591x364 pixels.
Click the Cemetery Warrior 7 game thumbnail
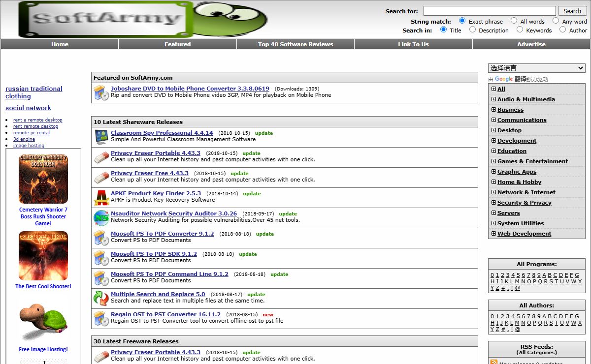(43, 179)
